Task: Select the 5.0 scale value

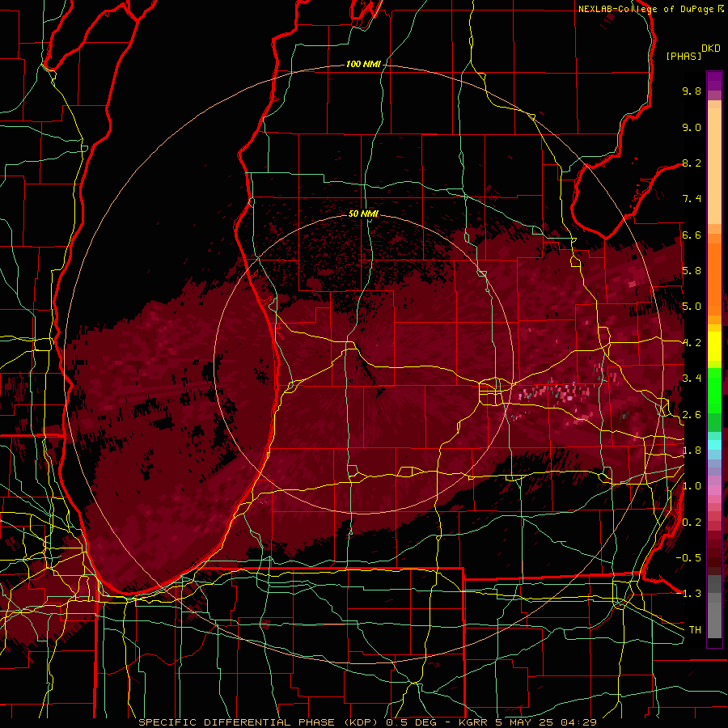Action: (x=692, y=307)
